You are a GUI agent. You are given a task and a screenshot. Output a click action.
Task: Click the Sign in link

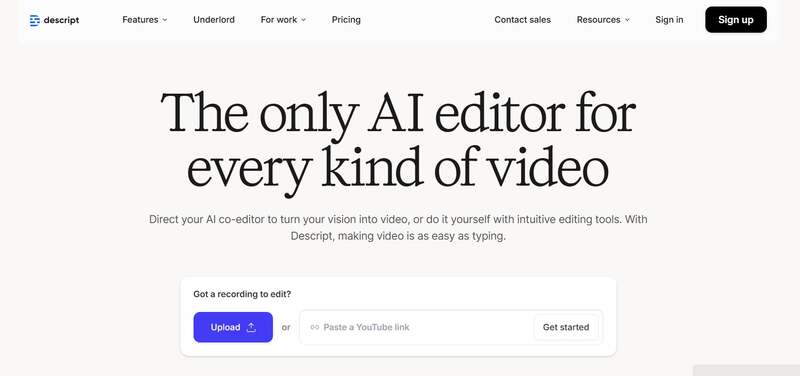tap(669, 20)
